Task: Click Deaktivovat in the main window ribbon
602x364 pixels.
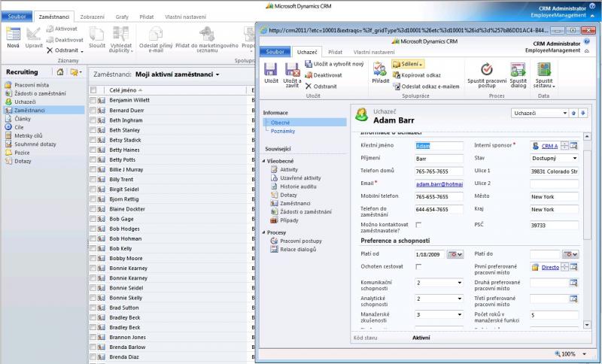Action: (65, 40)
